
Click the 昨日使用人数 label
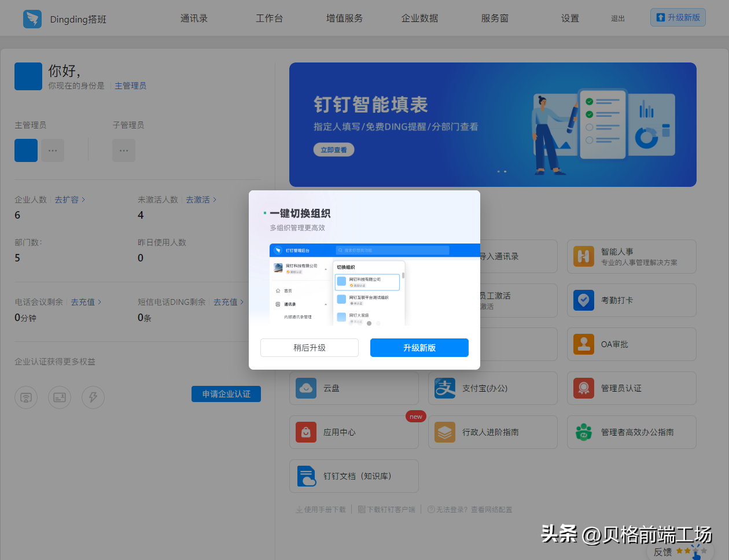point(162,242)
